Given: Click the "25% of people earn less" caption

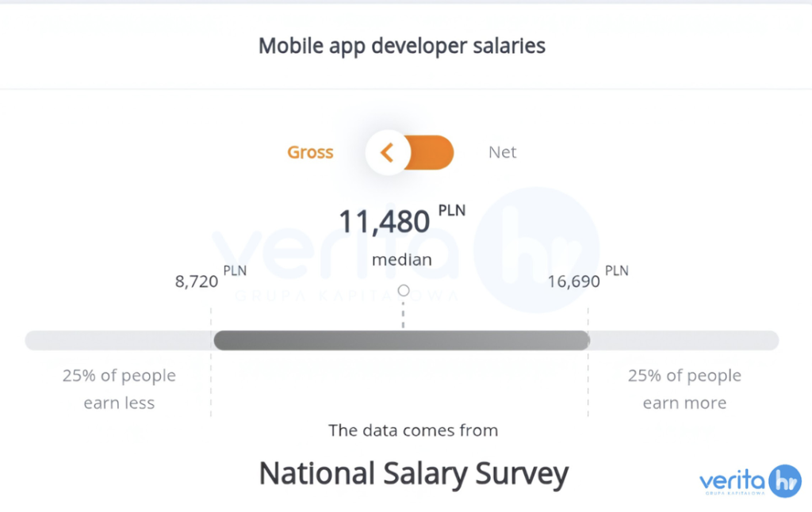Looking at the screenshot, I should click(119, 389).
